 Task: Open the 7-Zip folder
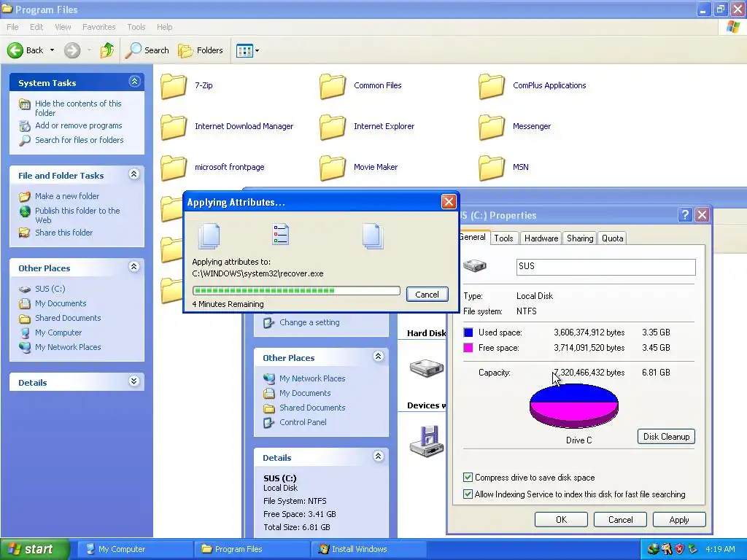(186, 86)
